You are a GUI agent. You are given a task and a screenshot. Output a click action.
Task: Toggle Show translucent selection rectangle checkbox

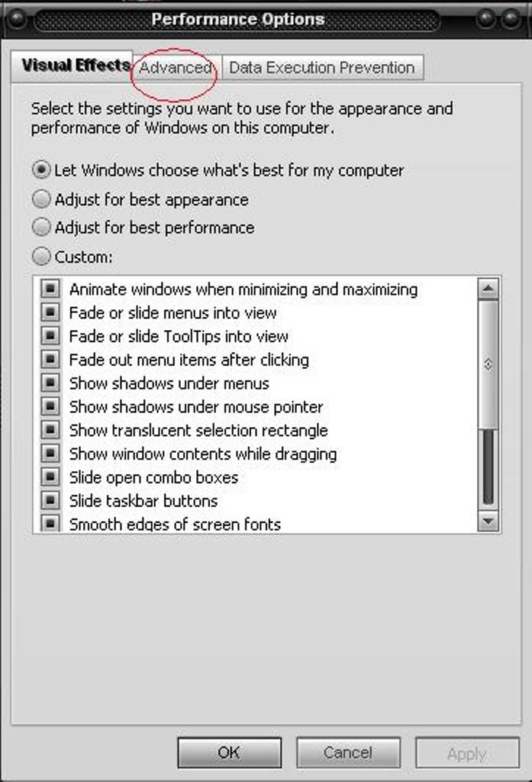[50, 431]
